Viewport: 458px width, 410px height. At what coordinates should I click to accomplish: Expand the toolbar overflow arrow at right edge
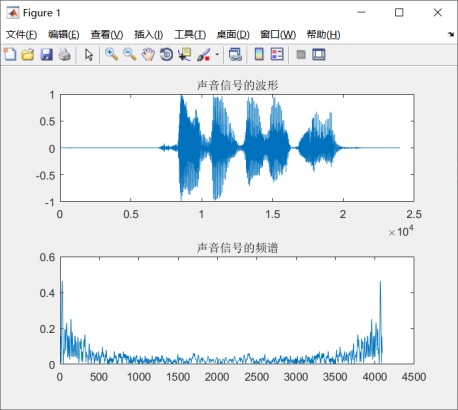[451, 34]
